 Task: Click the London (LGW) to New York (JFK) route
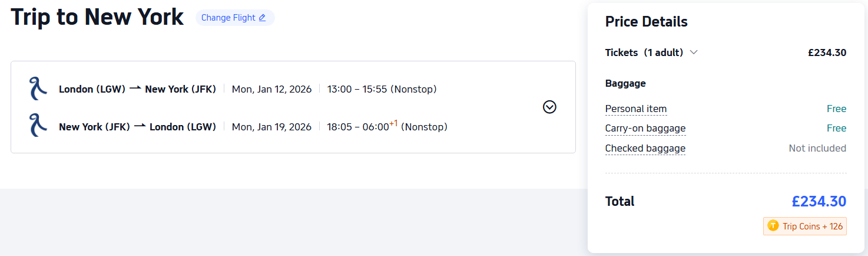coord(137,89)
